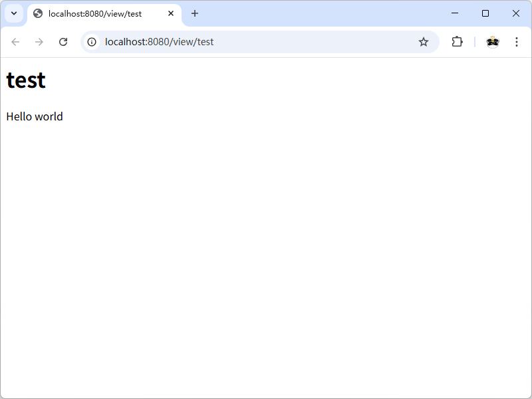Viewport: 532px width, 399px height.
Task: Open the tab search dropdown chevron
Action: tap(13, 13)
